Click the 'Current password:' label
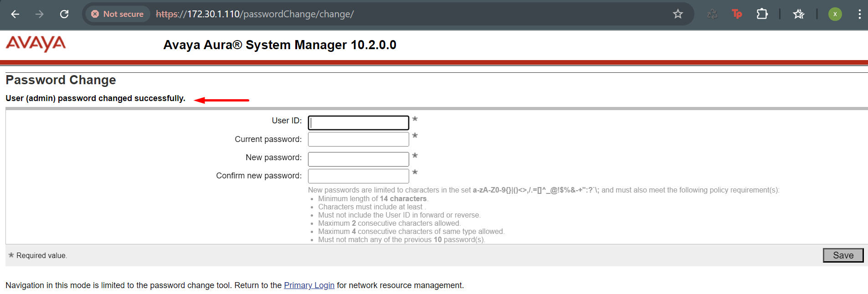This screenshot has width=868, height=294. 268,139
